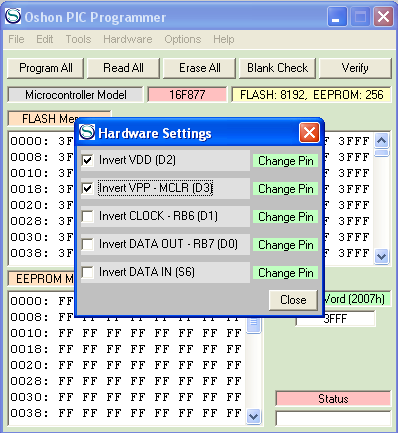Screen dimensions: 398x433
Task: Close the Oshon PIC Programmer window
Action: pyautogui.click(x=383, y=17)
